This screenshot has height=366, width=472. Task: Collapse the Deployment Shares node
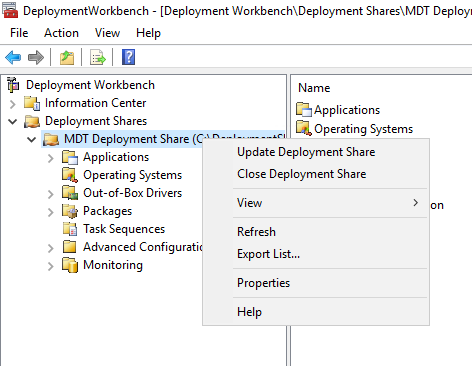(13, 122)
